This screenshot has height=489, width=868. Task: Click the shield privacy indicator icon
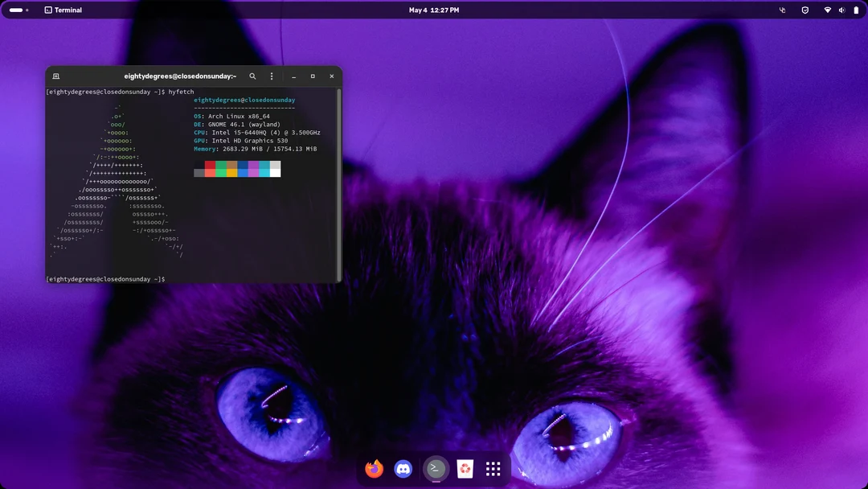click(805, 10)
